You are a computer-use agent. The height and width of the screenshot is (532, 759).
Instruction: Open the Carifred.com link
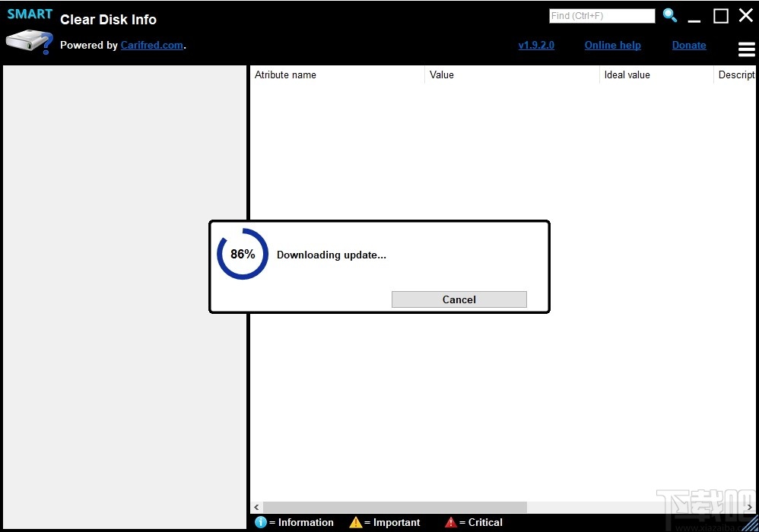click(x=152, y=45)
